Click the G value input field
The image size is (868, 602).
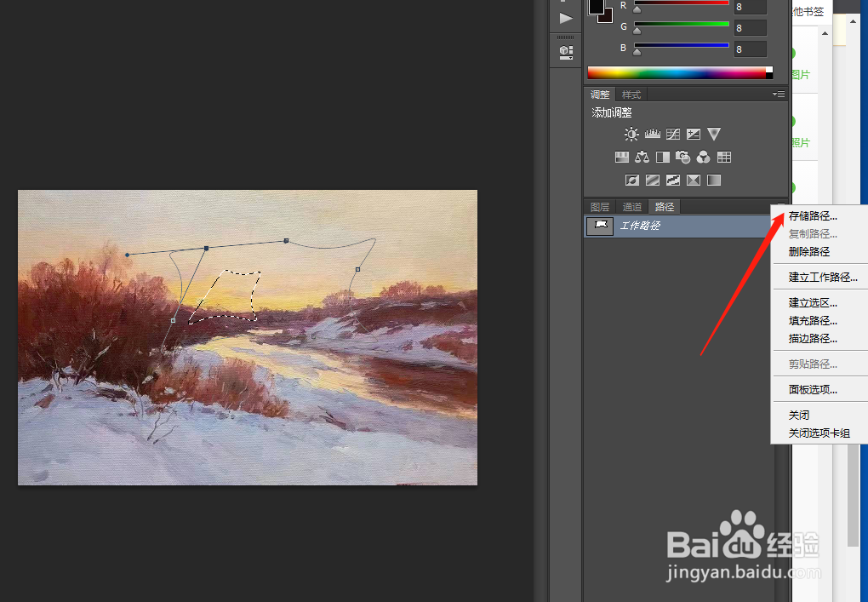point(750,28)
